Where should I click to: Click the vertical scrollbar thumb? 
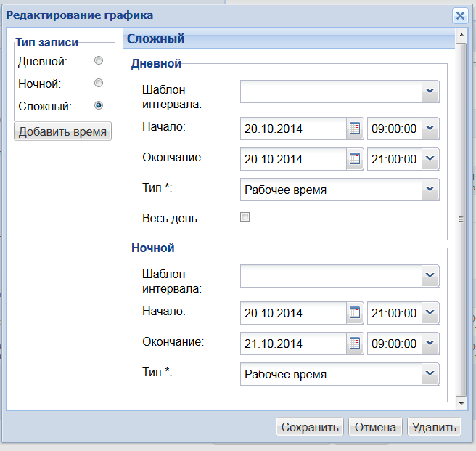point(461,219)
